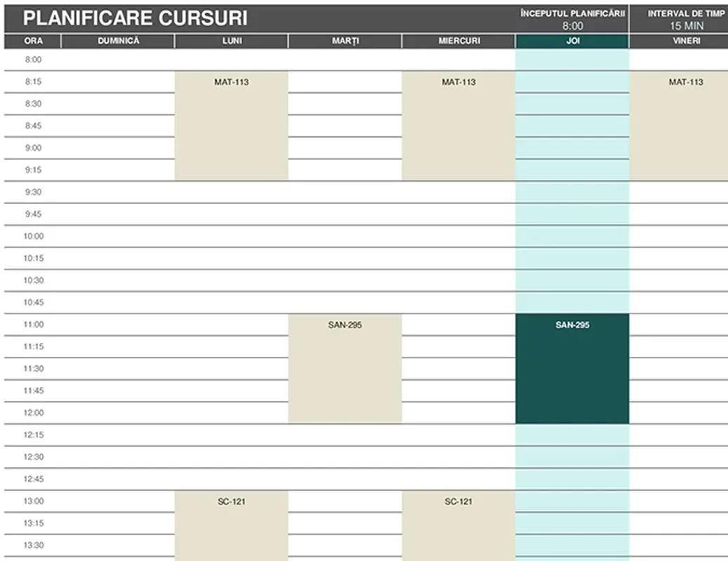Select the LUNI column header
Image resolution: width=728 pixels, height=561 pixels.
pos(231,41)
